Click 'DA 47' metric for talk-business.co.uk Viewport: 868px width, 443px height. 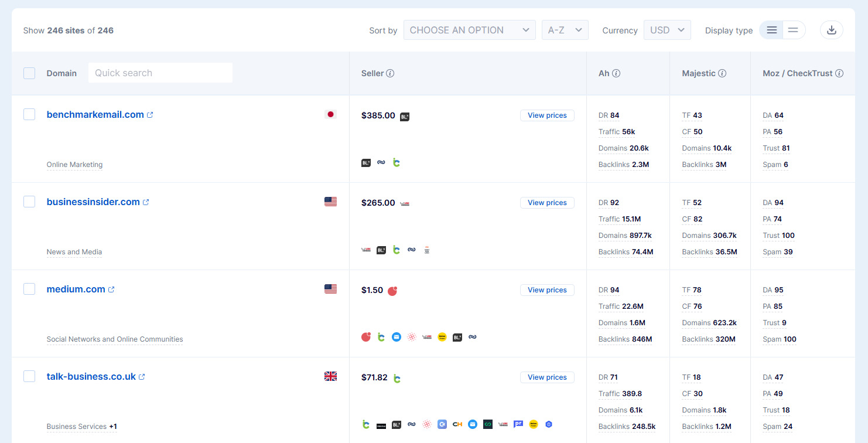tap(773, 377)
